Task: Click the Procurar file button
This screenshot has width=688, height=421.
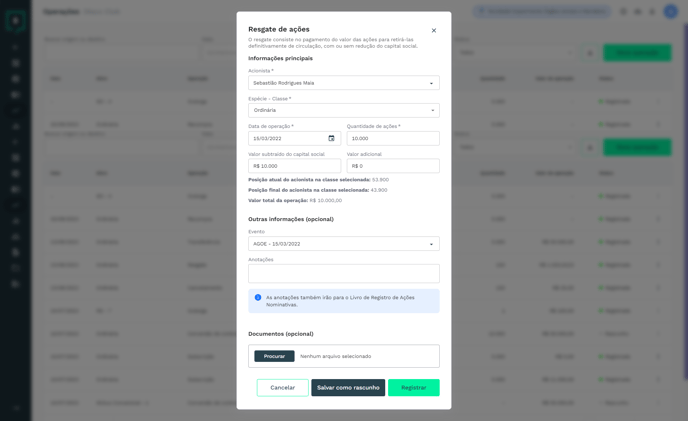Action: coord(274,356)
